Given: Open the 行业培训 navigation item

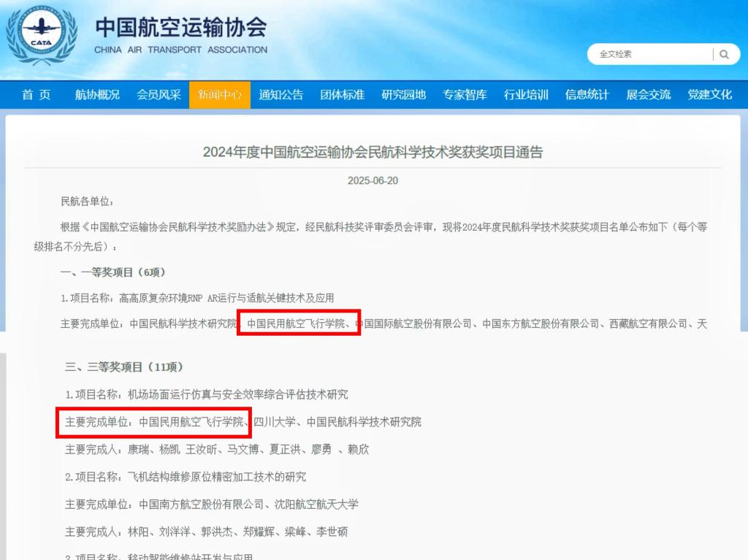Looking at the screenshot, I should (x=526, y=94).
